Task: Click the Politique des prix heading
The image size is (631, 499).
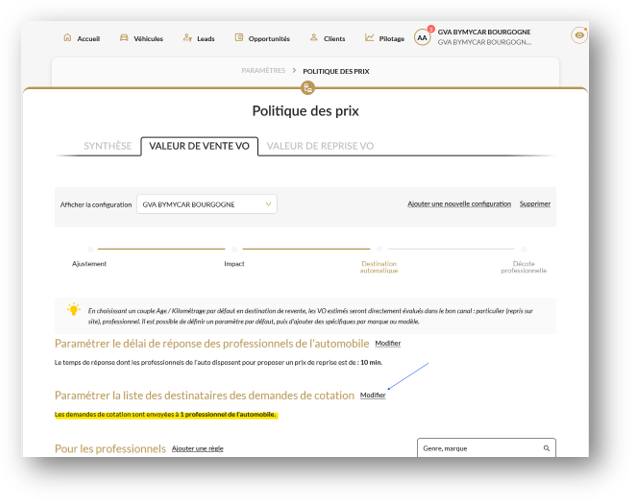Action: [305, 111]
